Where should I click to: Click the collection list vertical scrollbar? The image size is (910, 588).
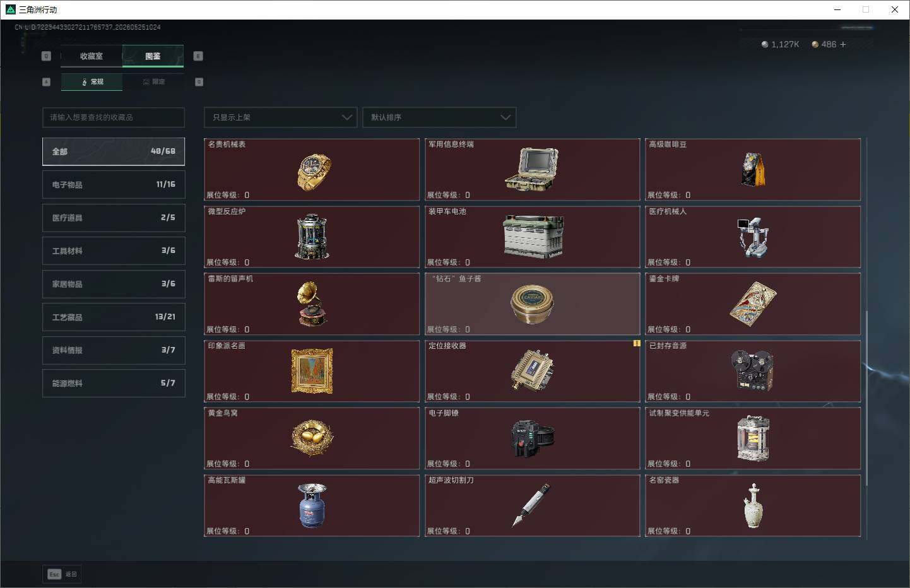tap(866, 397)
